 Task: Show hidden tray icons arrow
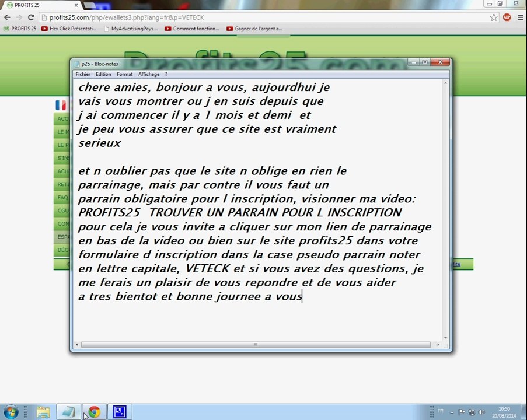[x=452, y=412]
